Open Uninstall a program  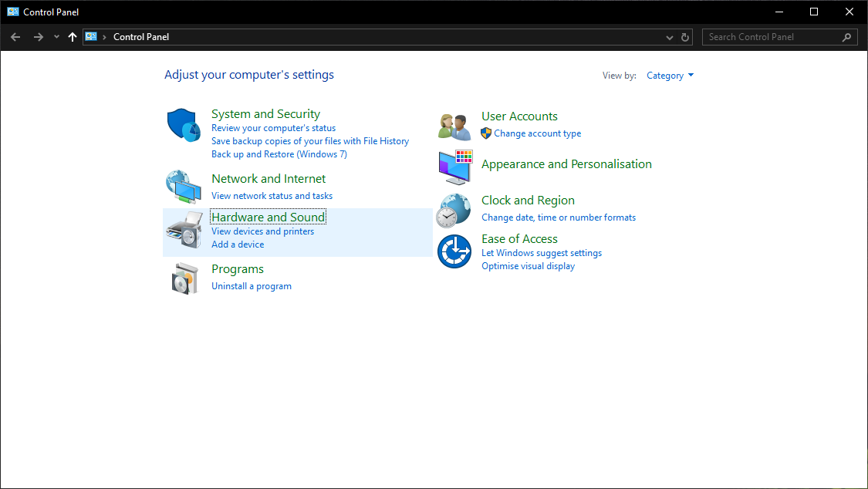[x=252, y=285]
